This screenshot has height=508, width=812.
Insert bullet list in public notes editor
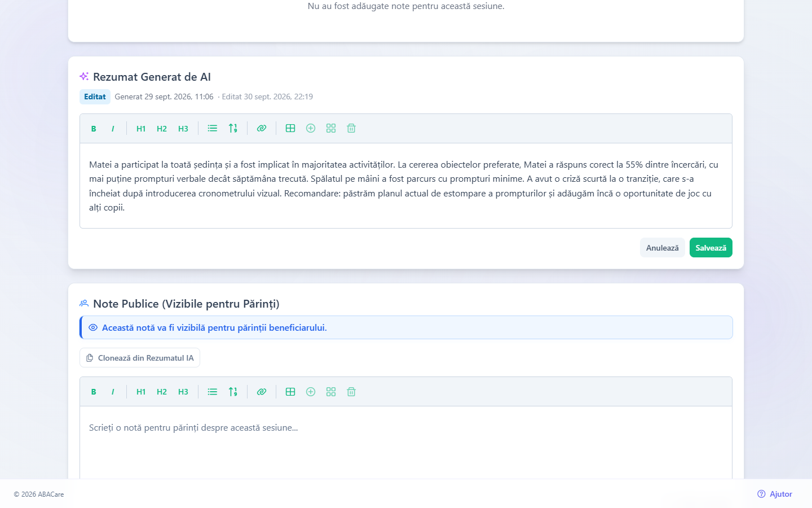[x=213, y=392]
